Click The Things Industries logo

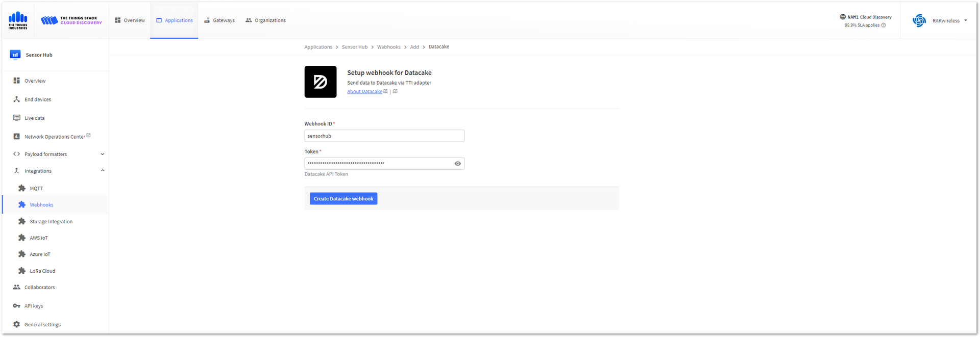(18, 20)
